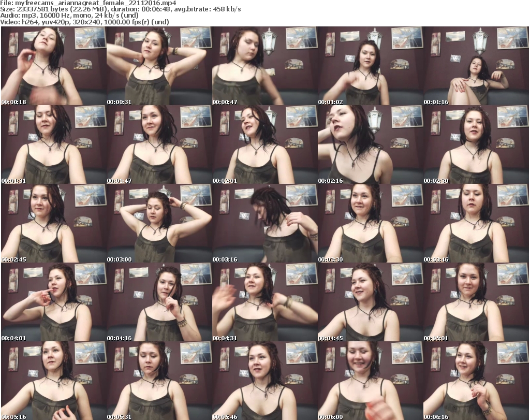Select the thumbnail timestamped 00:01:02

coord(371,66)
